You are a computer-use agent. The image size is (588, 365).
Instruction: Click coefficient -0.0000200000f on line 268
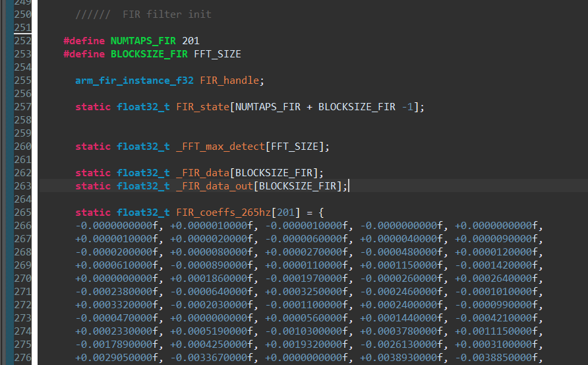tap(117, 252)
